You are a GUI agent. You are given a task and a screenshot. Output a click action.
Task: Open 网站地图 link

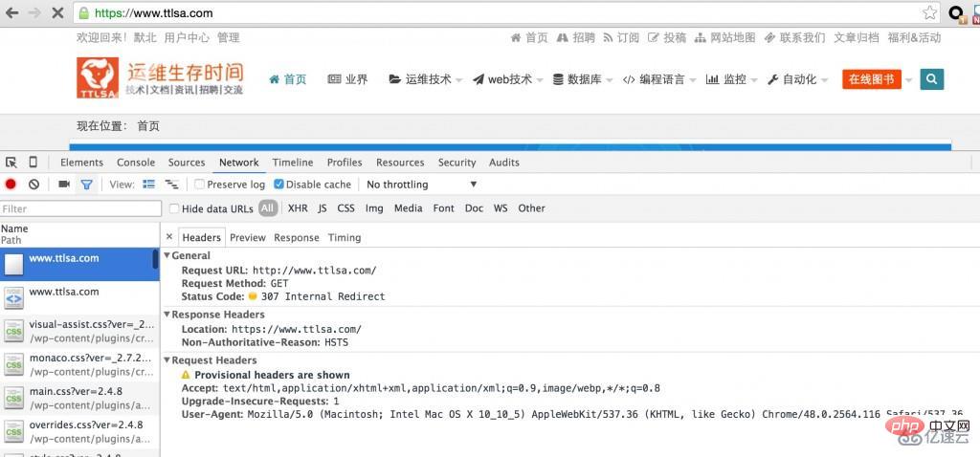coord(725,37)
